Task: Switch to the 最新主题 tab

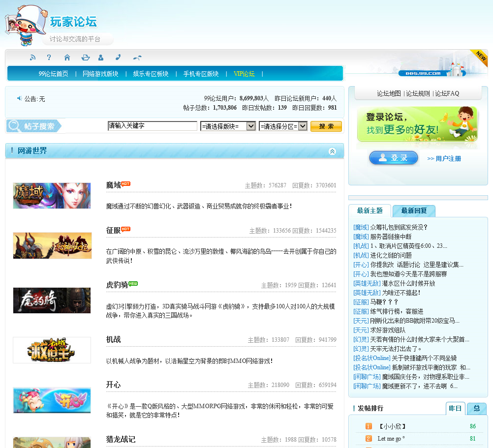Action: click(x=370, y=211)
